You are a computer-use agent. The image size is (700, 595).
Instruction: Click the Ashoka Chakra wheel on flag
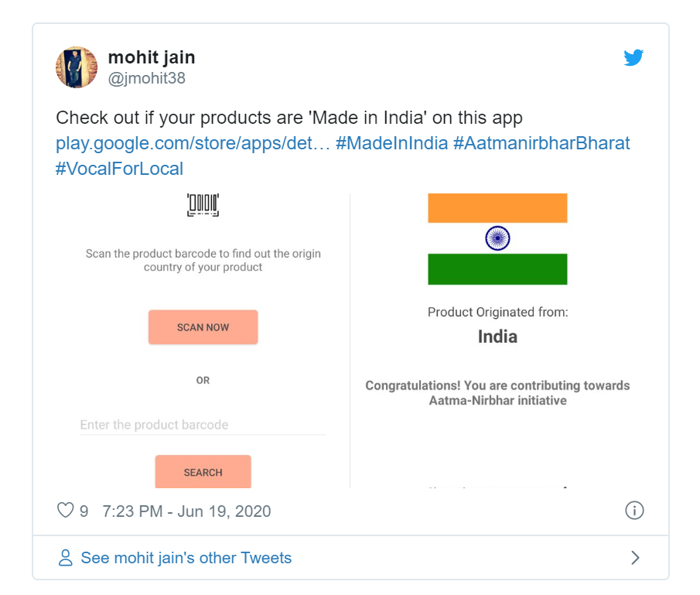point(497,238)
